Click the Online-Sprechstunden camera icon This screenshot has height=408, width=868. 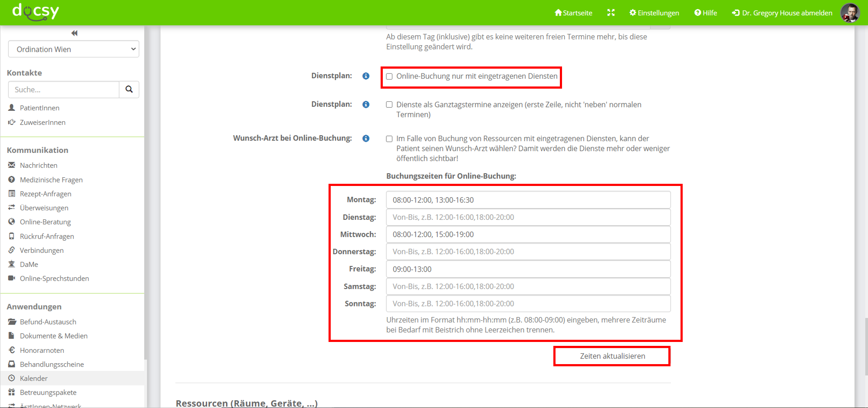click(12, 278)
